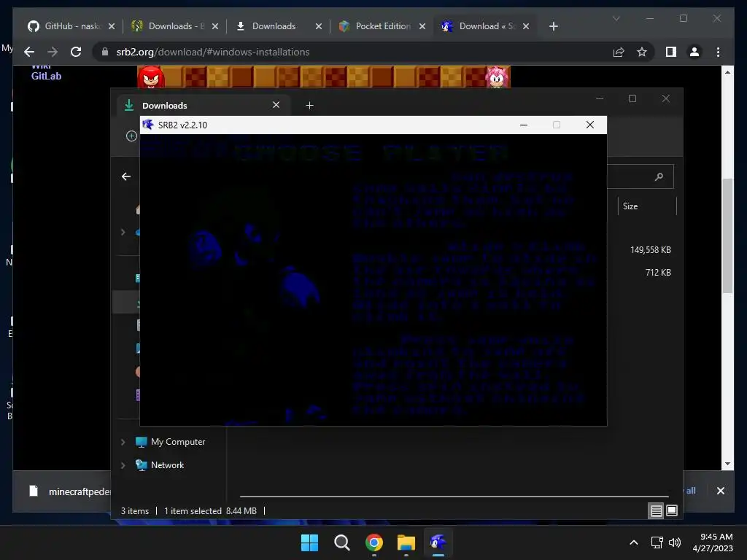Open the clock showing 9:45 AM
Image resolution: width=747 pixels, height=560 pixels.
coord(713,542)
